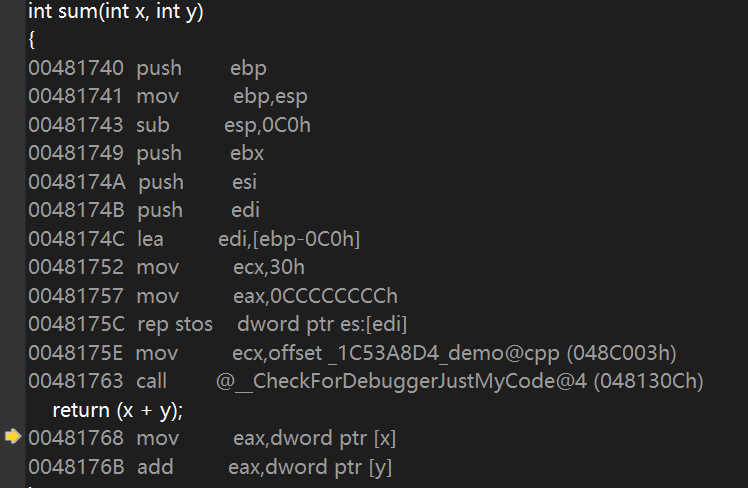Click the rep stos instruction line
Viewport: 748px width, 488px height.
[x=218, y=324]
